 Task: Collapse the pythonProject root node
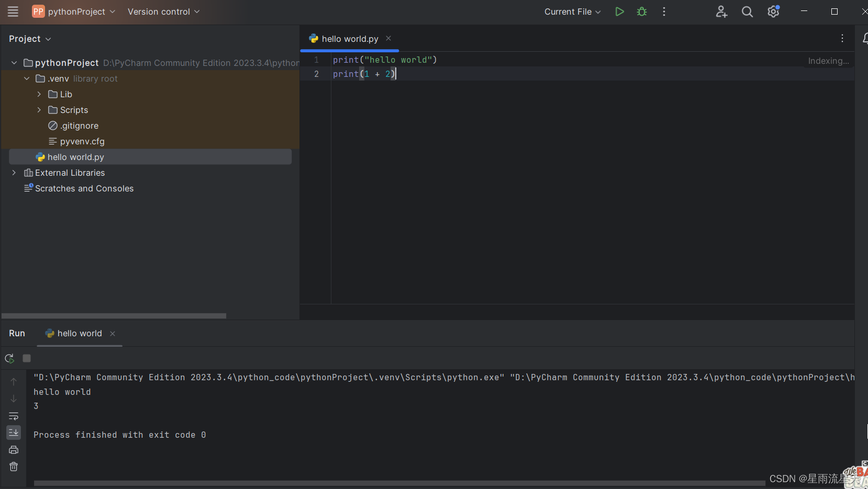(x=14, y=63)
